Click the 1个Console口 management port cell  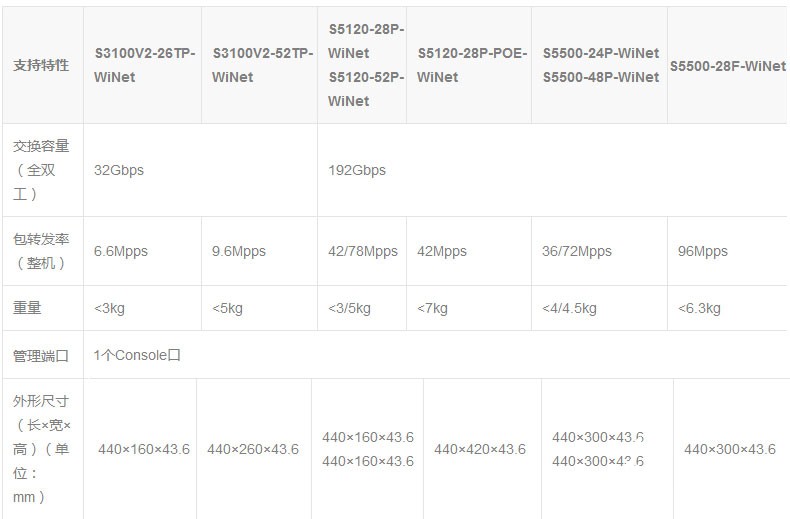click(137, 355)
